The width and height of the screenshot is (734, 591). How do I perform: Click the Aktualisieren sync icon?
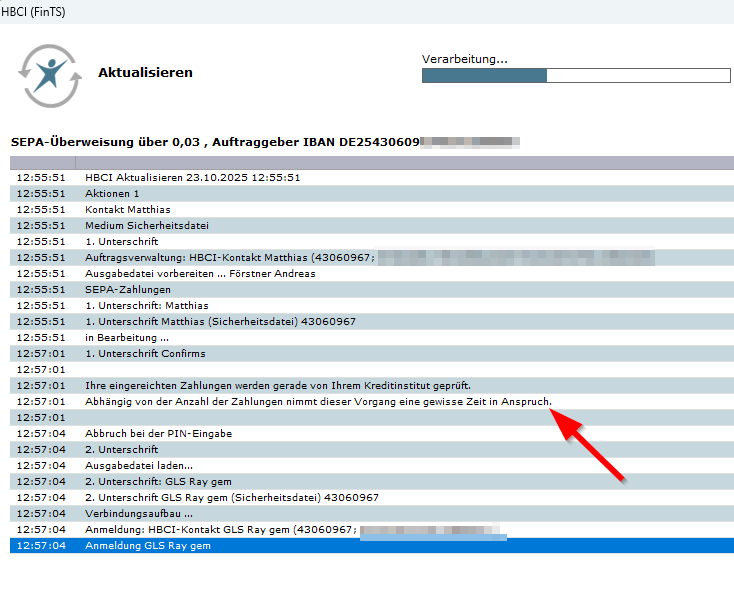(x=45, y=75)
